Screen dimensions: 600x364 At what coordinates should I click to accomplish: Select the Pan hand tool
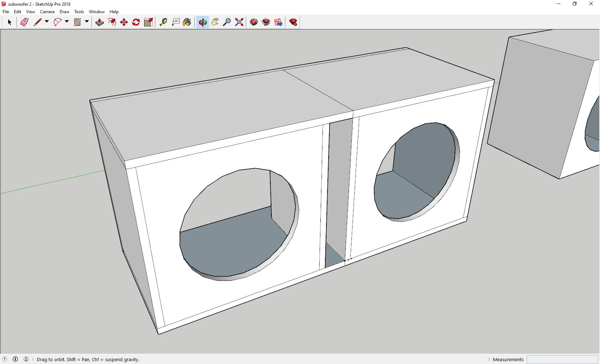(x=215, y=22)
